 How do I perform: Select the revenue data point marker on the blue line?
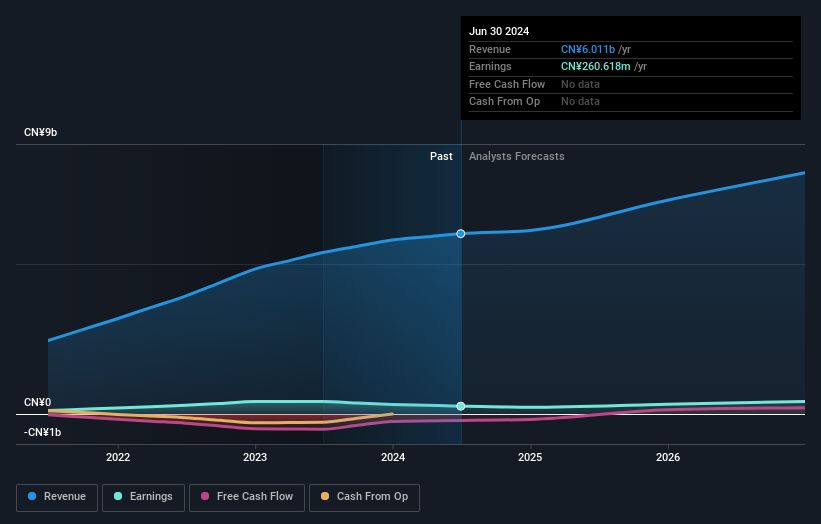point(461,233)
